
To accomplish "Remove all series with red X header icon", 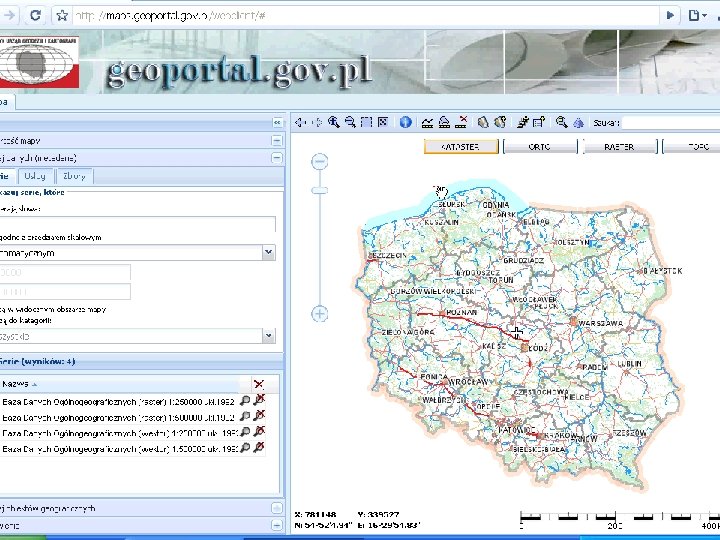I will [259, 384].
